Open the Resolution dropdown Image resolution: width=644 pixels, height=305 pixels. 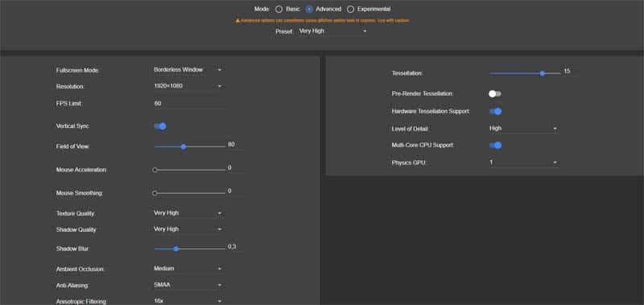point(188,86)
